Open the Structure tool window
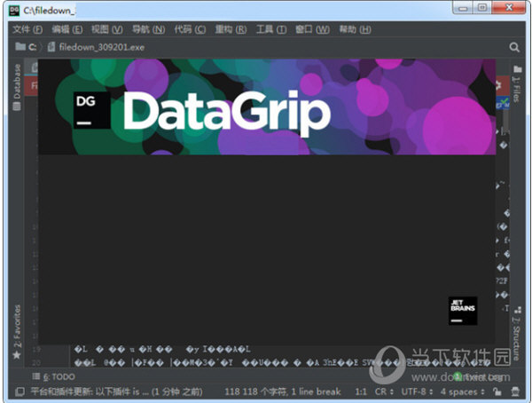Image resolution: width=532 pixels, height=403 pixels. point(517,334)
